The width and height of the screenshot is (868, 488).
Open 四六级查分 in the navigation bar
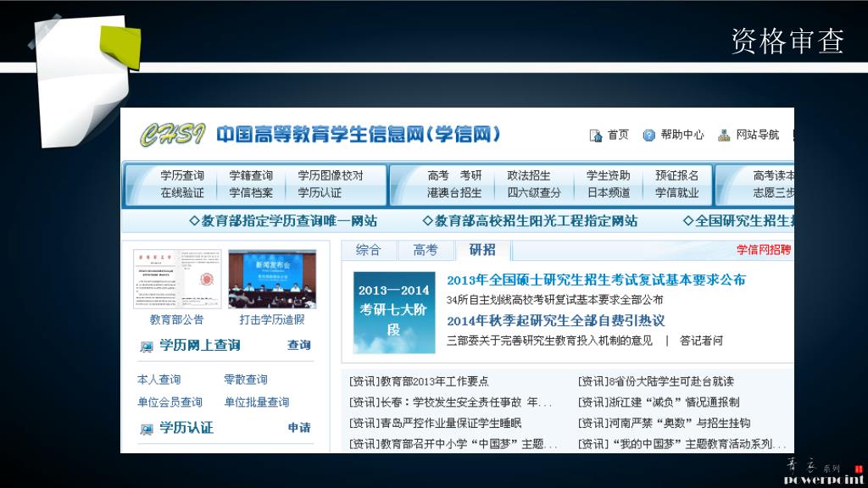[534, 192]
